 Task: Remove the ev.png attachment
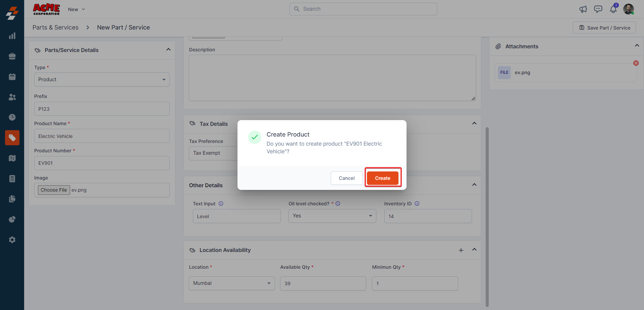[x=636, y=63]
